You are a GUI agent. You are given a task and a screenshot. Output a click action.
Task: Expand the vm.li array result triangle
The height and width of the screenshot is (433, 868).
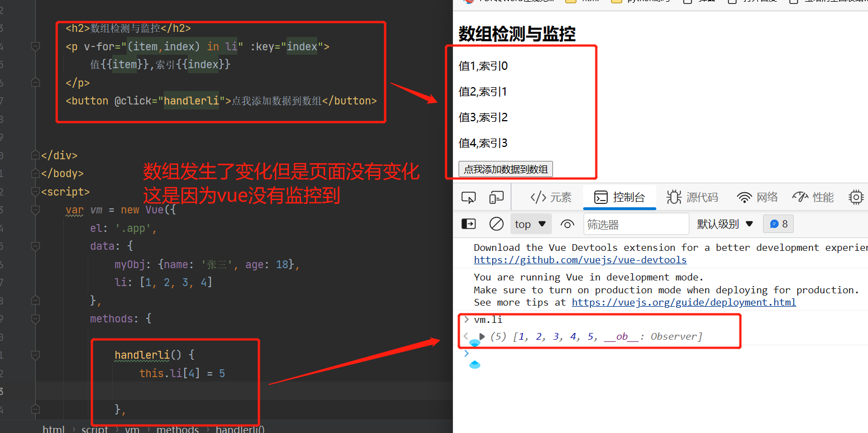pyautogui.click(x=482, y=336)
